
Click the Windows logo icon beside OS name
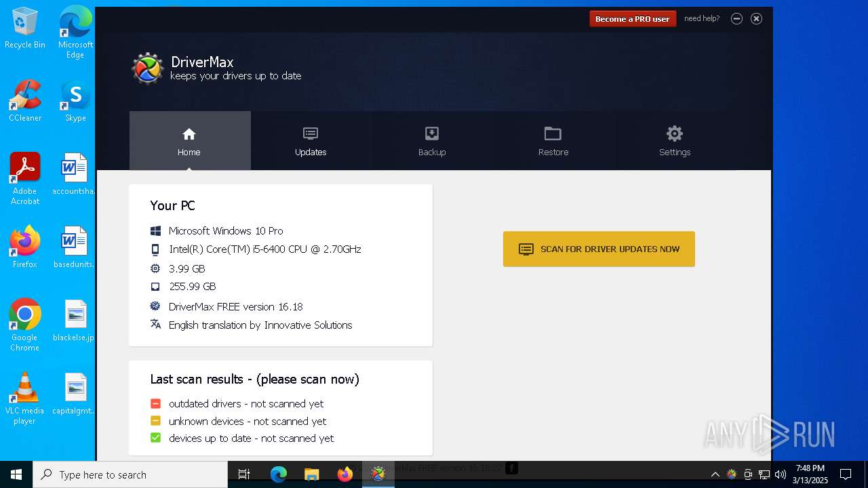(x=155, y=230)
